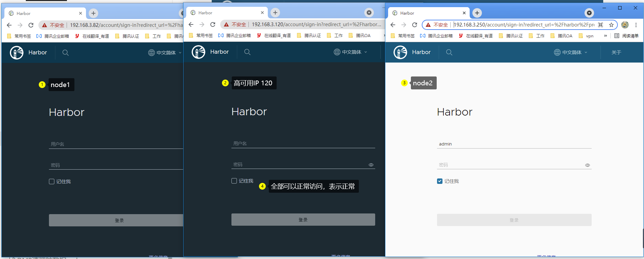Reload the 192.168.3.82 browser page
644x259 pixels.
(31, 25)
